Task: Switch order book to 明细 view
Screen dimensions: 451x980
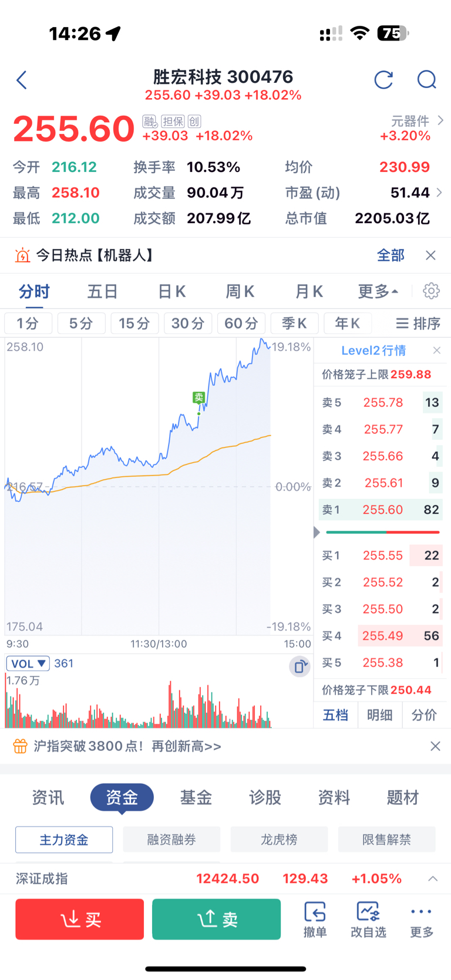Action: 380,715
